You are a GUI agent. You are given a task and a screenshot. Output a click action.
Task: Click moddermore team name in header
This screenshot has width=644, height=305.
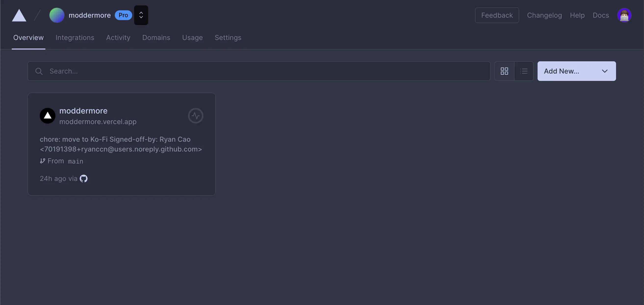tap(90, 15)
